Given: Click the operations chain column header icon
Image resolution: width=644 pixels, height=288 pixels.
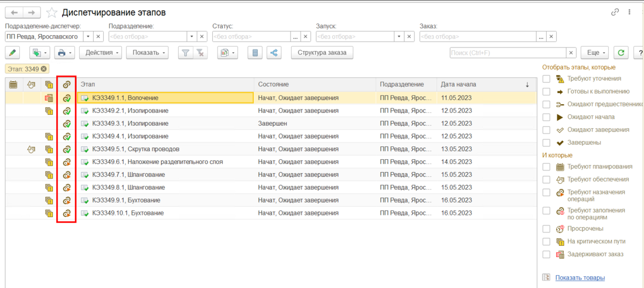Looking at the screenshot, I should pyautogui.click(x=67, y=84).
